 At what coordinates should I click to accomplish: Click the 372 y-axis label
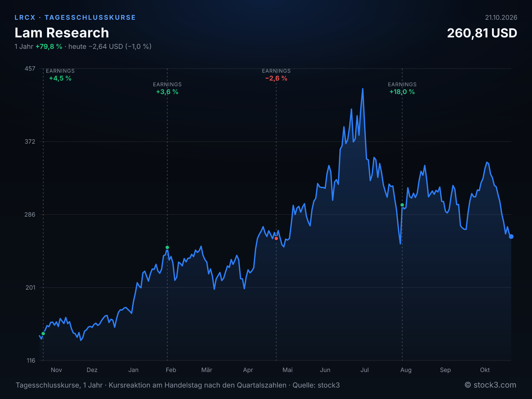30,142
